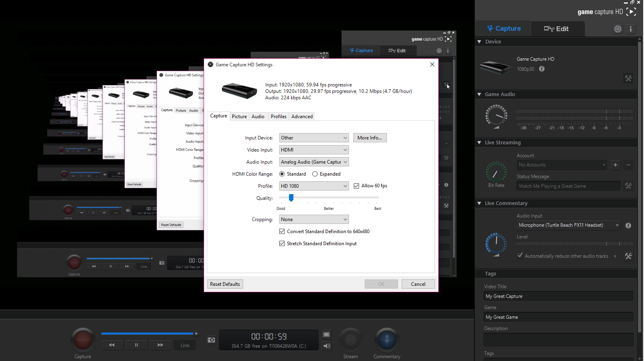Image resolution: width=644 pixels, height=361 pixels.
Task: Click the Quality slider handle
Action: pyautogui.click(x=291, y=197)
